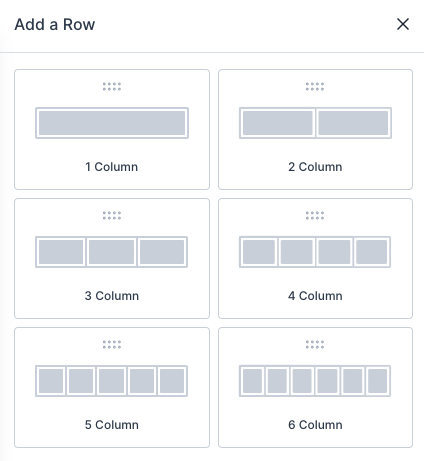Click drag handle dots on 6 Column card
Screen dimensions: 424x461
pyautogui.click(x=315, y=345)
